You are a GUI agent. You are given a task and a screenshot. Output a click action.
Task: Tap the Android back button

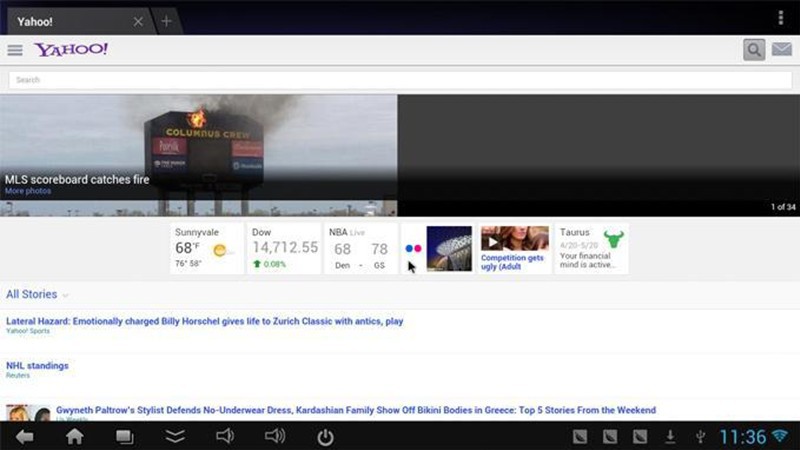(x=24, y=437)
